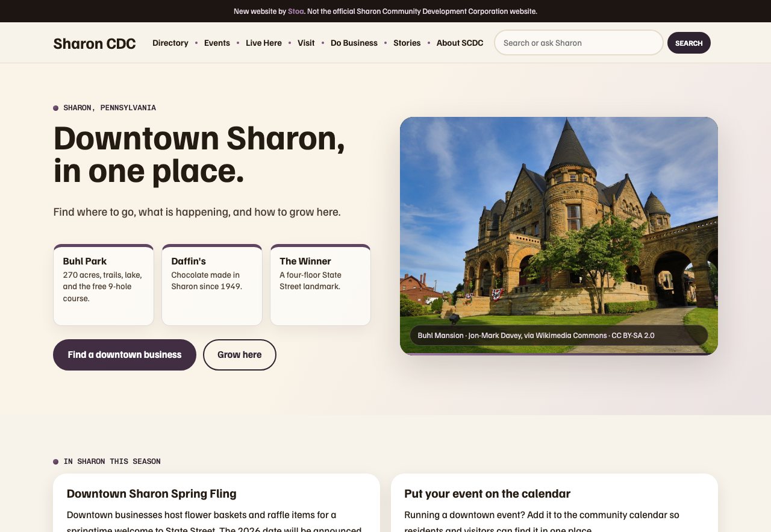Image resolution: width=771 pixels, height=532 pixels.
Task: Click the Buhl Mansion photo credit caption
Action: (x=559, y=336)
